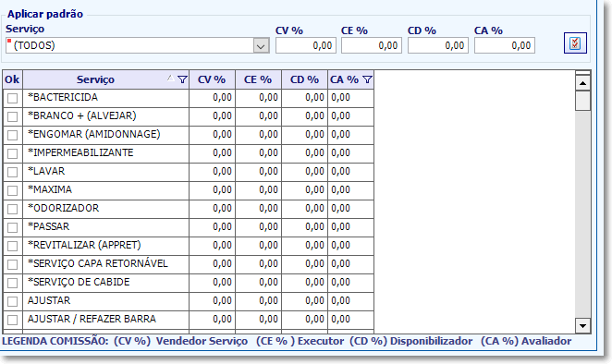Click the scrollbar up arrow
The image size is (612, 364).
582,83
